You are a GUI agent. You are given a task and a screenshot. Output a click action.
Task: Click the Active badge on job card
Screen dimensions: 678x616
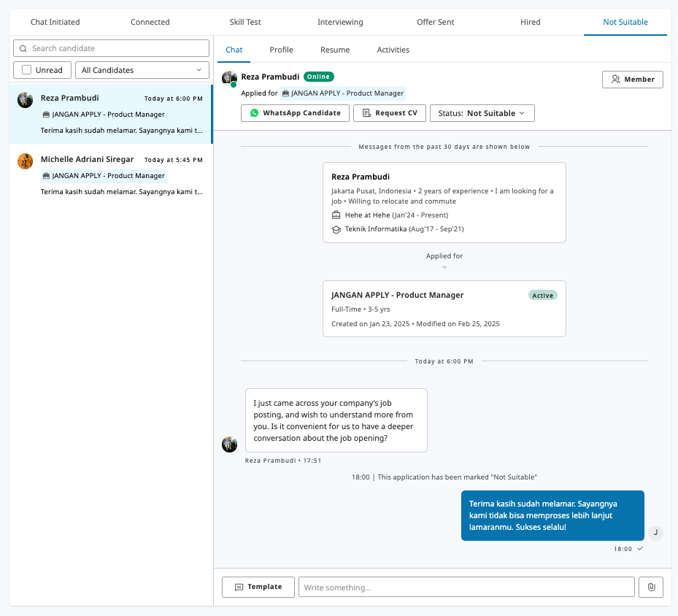pos(543,296)
